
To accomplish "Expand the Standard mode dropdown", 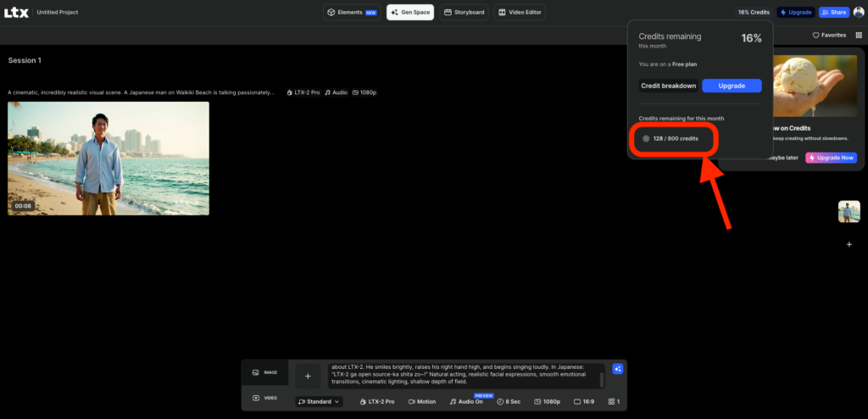I will click(x=319, y=401).
